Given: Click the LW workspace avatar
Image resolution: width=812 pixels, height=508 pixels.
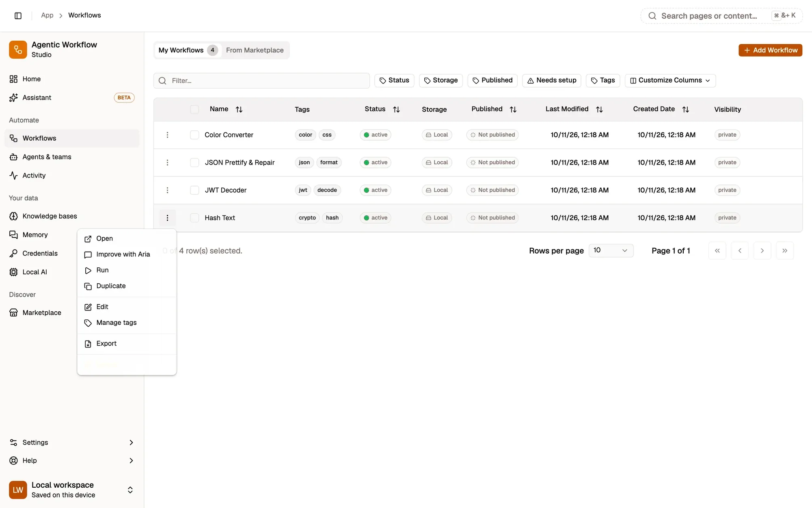Looking at the screenshot, I should tap(18, 490).
